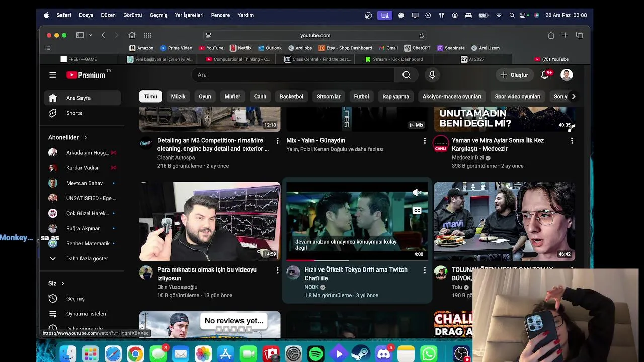Click the YouTube search field Ara
Viewport: 644px width, 362px height.
coord(293,75)
